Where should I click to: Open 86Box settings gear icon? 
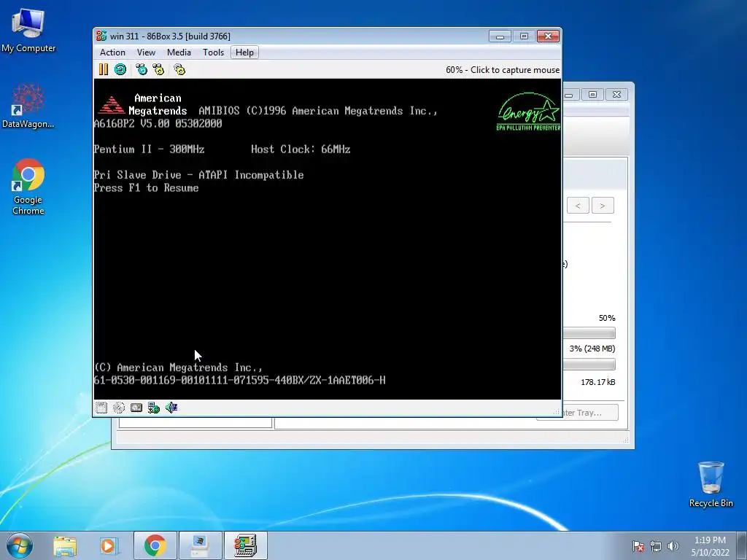pos(179,69)
